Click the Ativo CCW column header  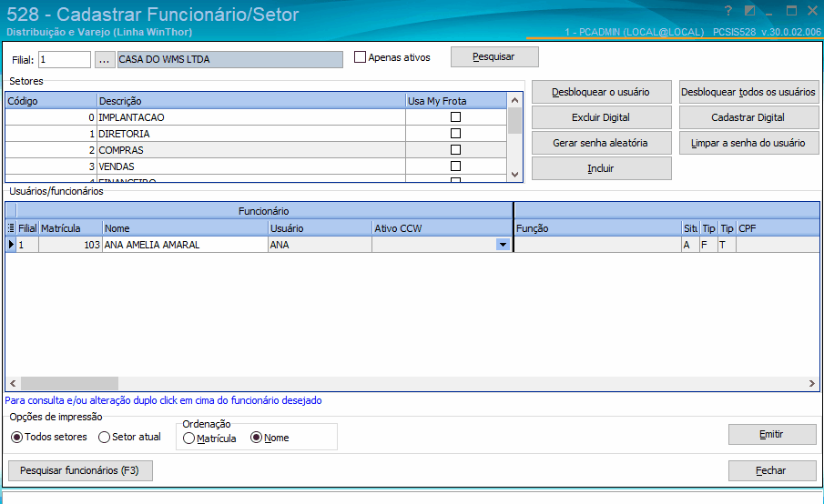pyautogui.click(x=442, y=228)
